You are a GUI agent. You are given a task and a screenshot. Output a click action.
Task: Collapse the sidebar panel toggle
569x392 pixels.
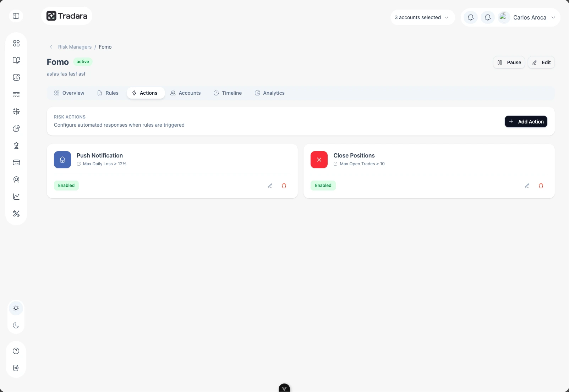[16, 16]
